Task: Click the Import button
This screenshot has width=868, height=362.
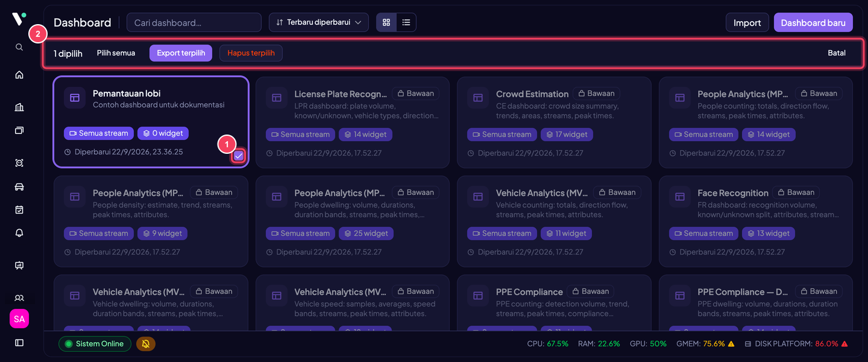Action: tap(747, 22)
